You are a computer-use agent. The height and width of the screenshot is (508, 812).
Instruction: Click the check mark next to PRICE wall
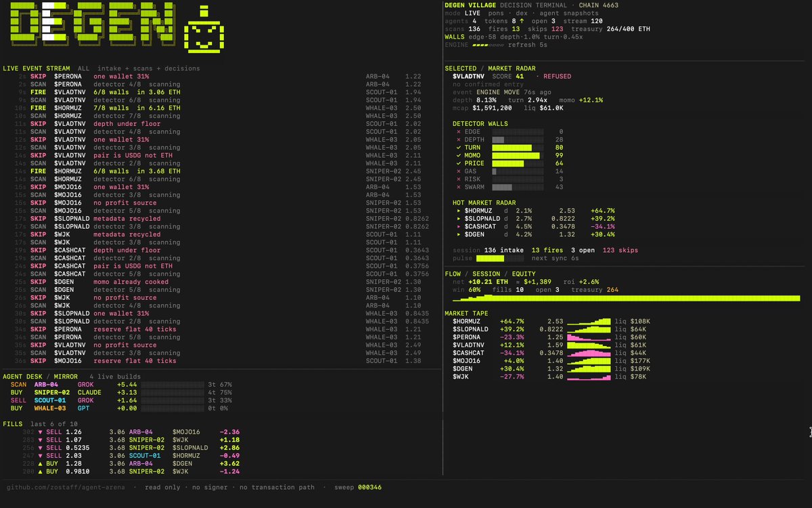pos(459,164)
